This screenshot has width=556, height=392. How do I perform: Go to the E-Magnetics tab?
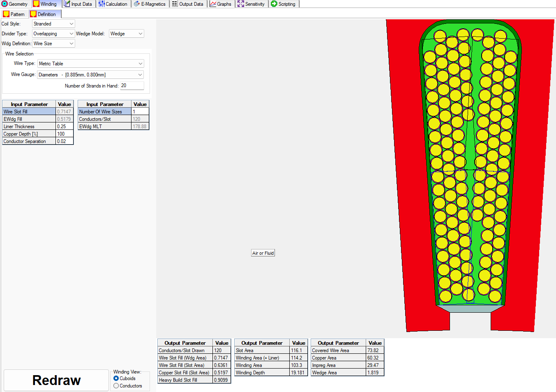pos(150,4)
